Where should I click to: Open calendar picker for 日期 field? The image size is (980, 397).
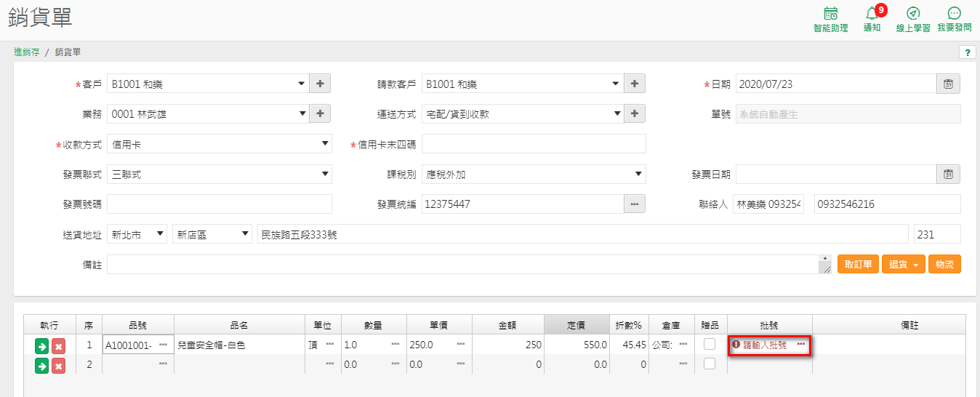point(948,84)
